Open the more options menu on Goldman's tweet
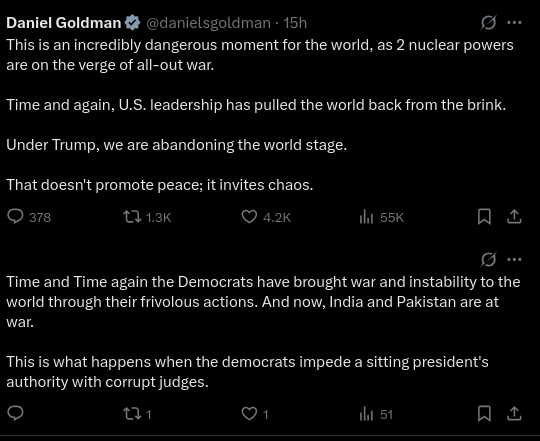 point(515,23)
